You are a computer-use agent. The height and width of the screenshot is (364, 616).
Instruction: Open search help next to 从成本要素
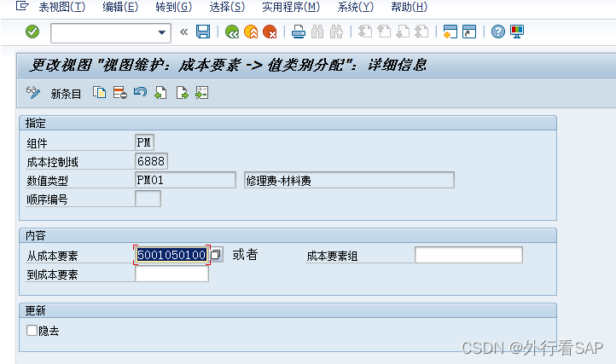pyautogui.click(x=216, y=255)
